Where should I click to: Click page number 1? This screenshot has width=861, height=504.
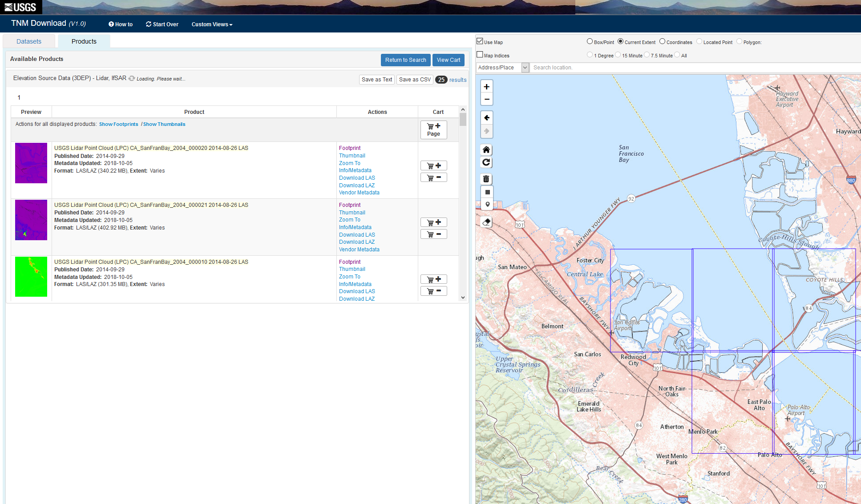pos(19,97)
